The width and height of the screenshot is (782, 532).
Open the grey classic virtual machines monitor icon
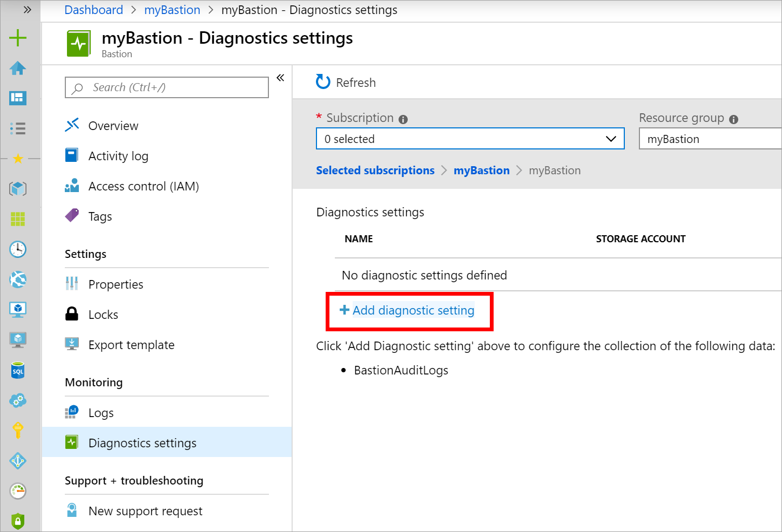pos(18,340)
